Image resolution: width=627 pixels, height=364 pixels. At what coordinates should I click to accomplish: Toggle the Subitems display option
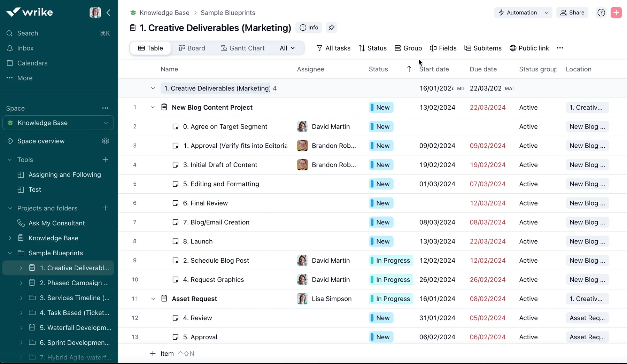[x=483, y=48]
